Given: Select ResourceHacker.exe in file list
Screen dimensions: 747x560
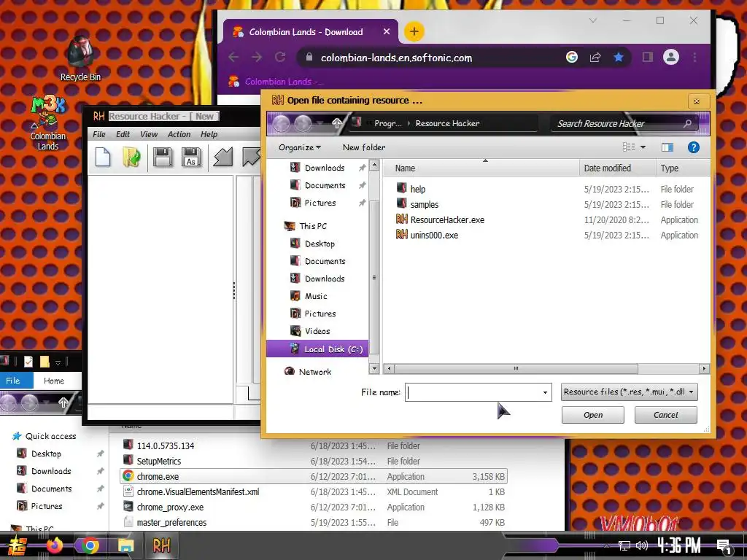Looking at the screenshot, I should click(441, 219).
